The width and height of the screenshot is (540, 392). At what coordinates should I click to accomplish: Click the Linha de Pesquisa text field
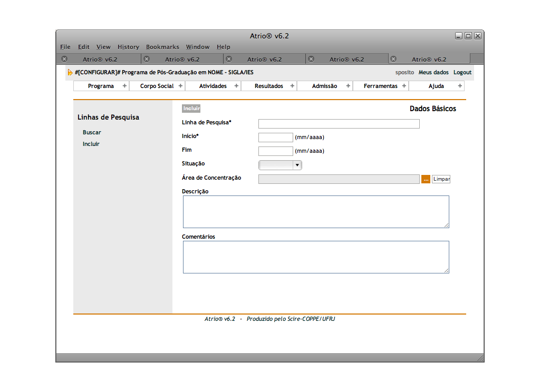(339, 124)
